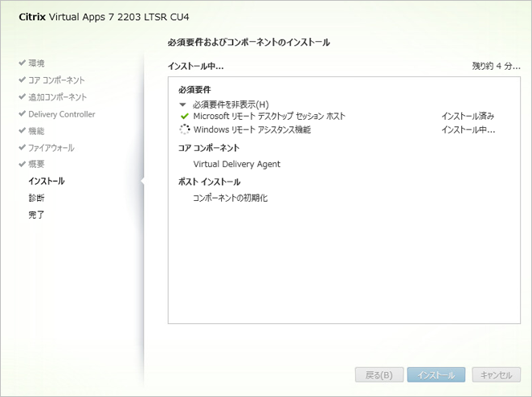This screenshot has height=397, width=532.
Task: Select the 機能 step in sidebar
Action: (x=36, y=131)
